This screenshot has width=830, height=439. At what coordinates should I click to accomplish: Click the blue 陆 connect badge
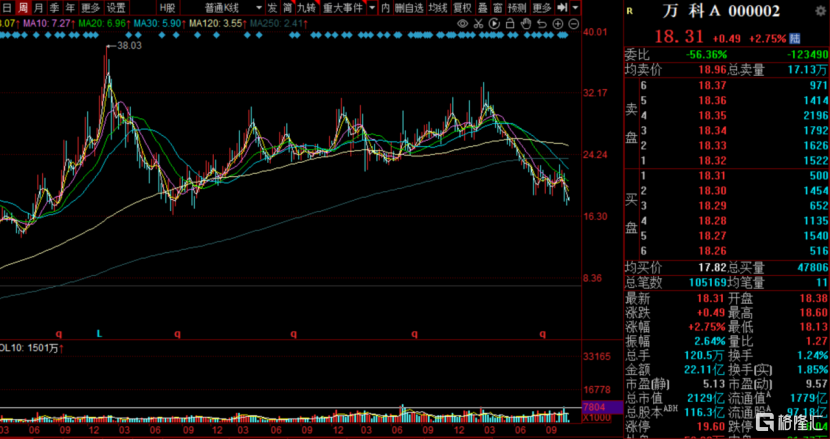(x=795, y=39)
